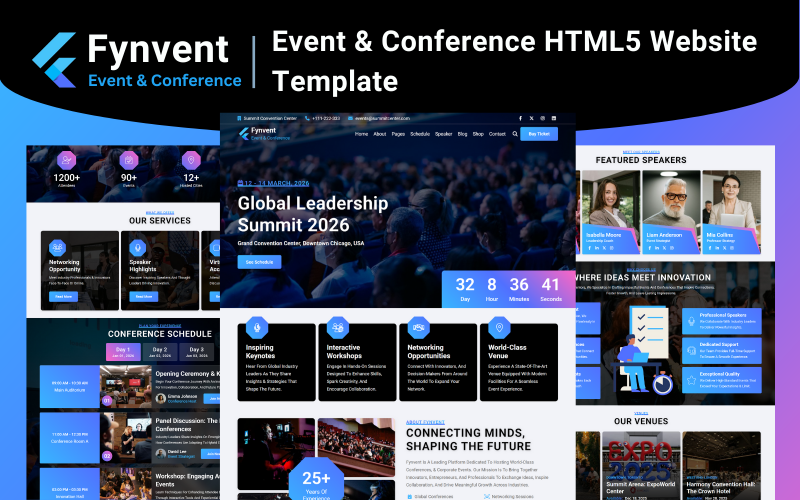800x500 pixels.
Task: Click the Conference Schedule heading
Action: (160, 334)
